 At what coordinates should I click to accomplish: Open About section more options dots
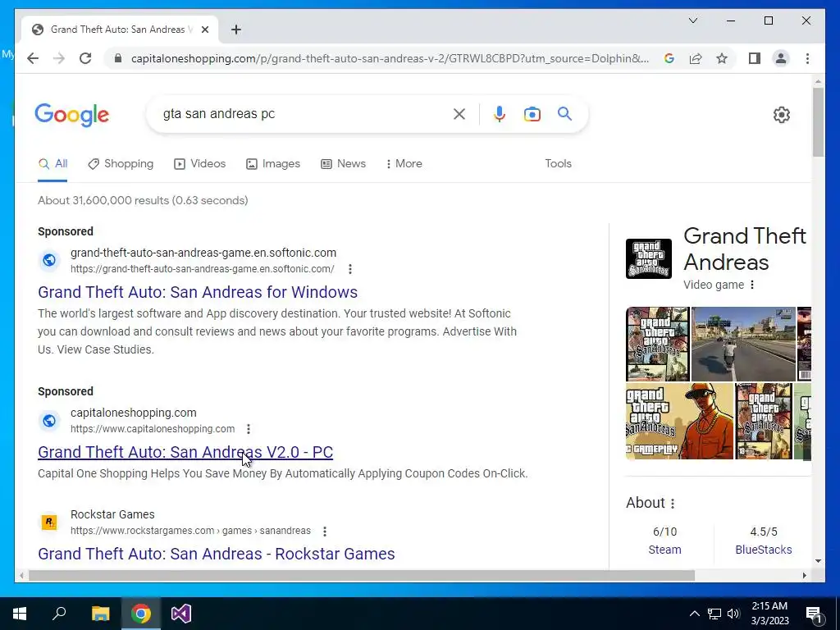tap(673, 503)
